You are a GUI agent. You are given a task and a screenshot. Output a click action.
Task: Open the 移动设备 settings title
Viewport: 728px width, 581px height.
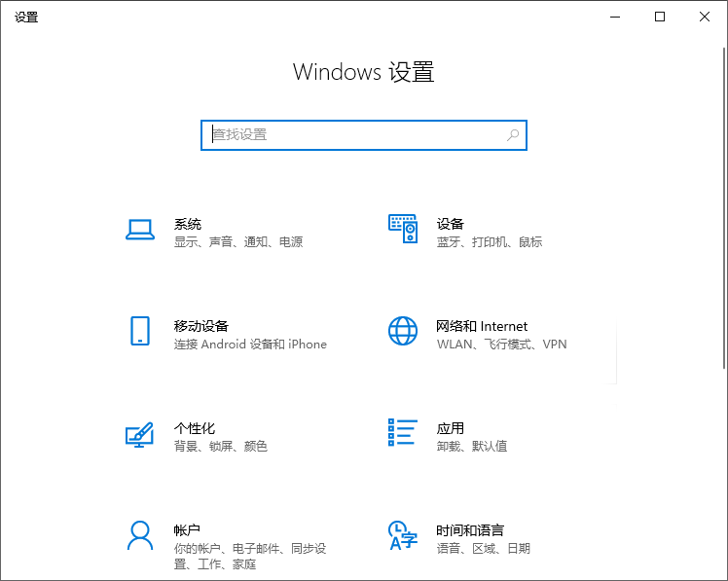[x=201, y=326]
